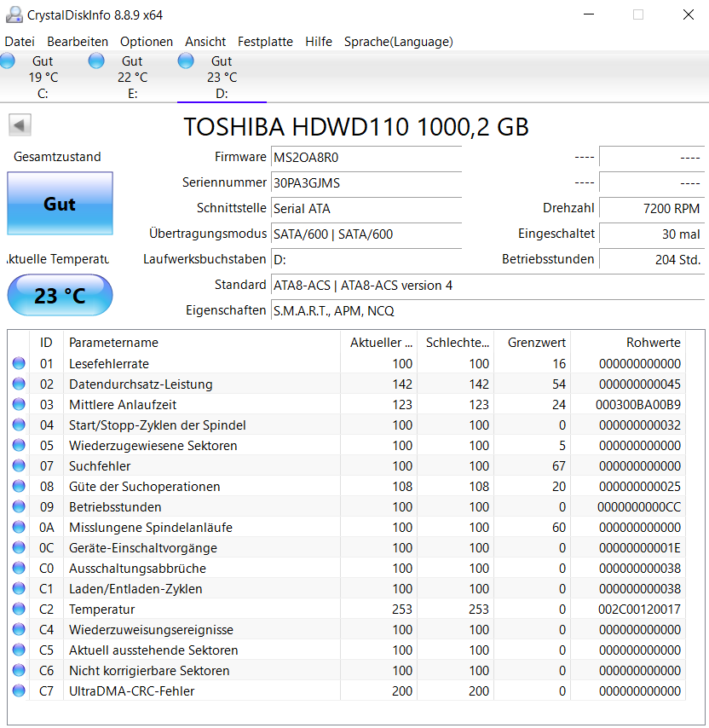709x728 pixels.
Task: Select the Lesefehlerrate parameter name
Action: point(109,363)
